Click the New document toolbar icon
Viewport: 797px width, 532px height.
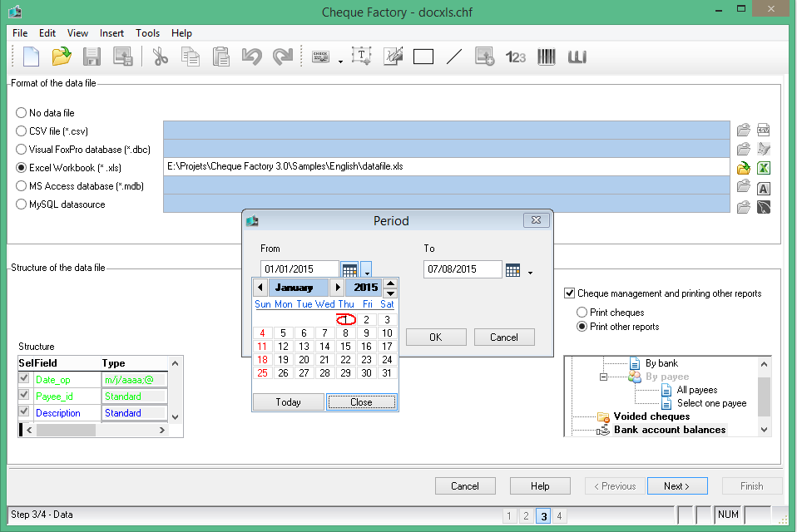[31, 57]
